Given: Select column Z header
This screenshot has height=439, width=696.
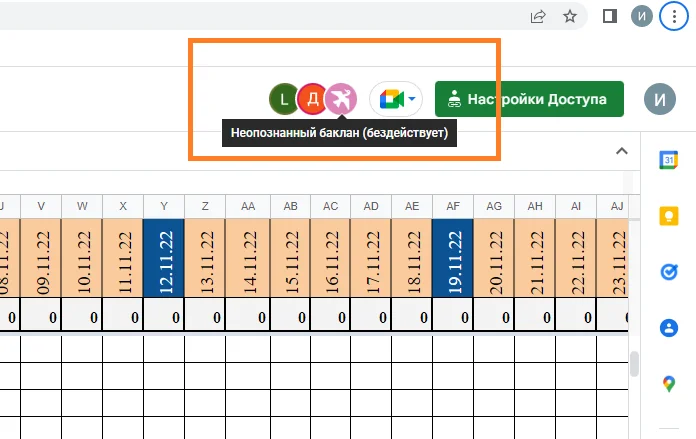Looking at the screenshot, I should pyautogui.click(x=205, y=206).
